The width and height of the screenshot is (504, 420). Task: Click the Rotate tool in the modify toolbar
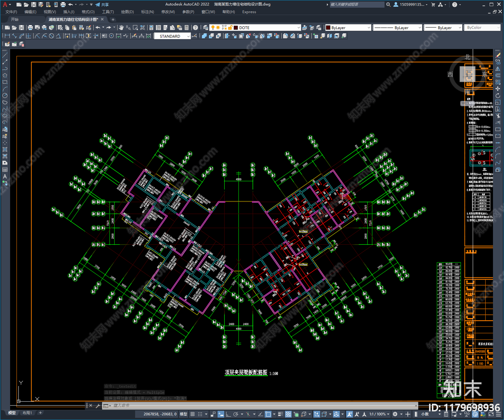click(498, 96)
